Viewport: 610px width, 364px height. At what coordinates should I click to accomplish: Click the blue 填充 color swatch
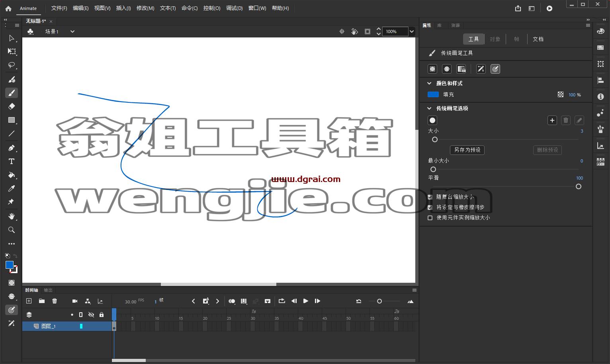[x=433, y=94]
